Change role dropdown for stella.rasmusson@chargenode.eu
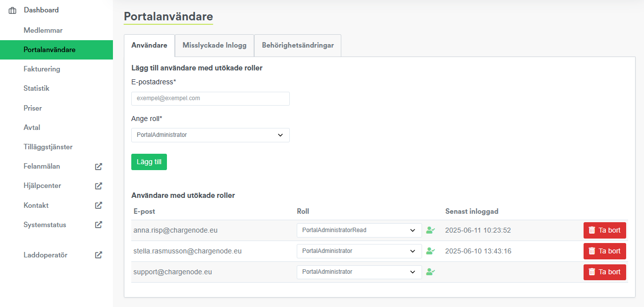Viewport: 644px width, 307px height. pyautogui.click(x=359, y=251)
